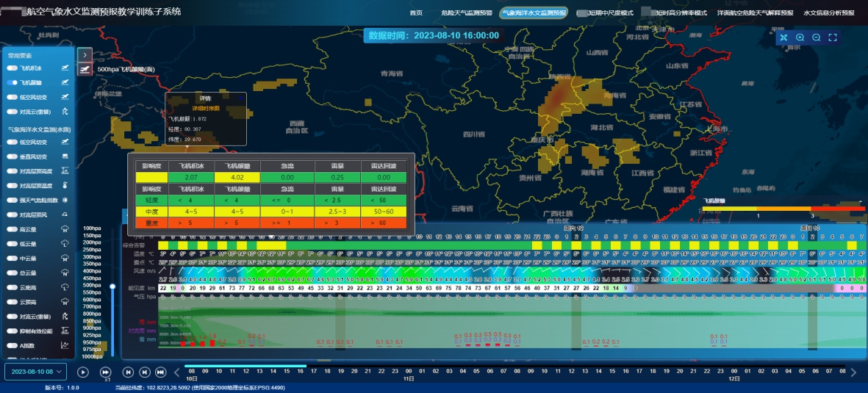The width and height of the screenshot is (868, 393).
Task: Click the vertical pressure level slider handle
Action: (113, 286)
